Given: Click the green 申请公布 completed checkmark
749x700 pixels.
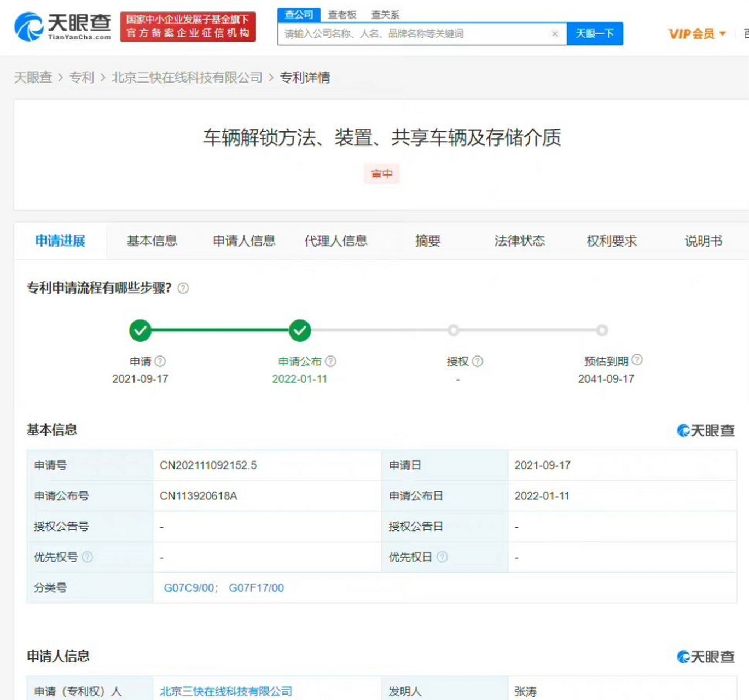Looking at the screenshot, I should pyautogui.click(x=300, y=330).
